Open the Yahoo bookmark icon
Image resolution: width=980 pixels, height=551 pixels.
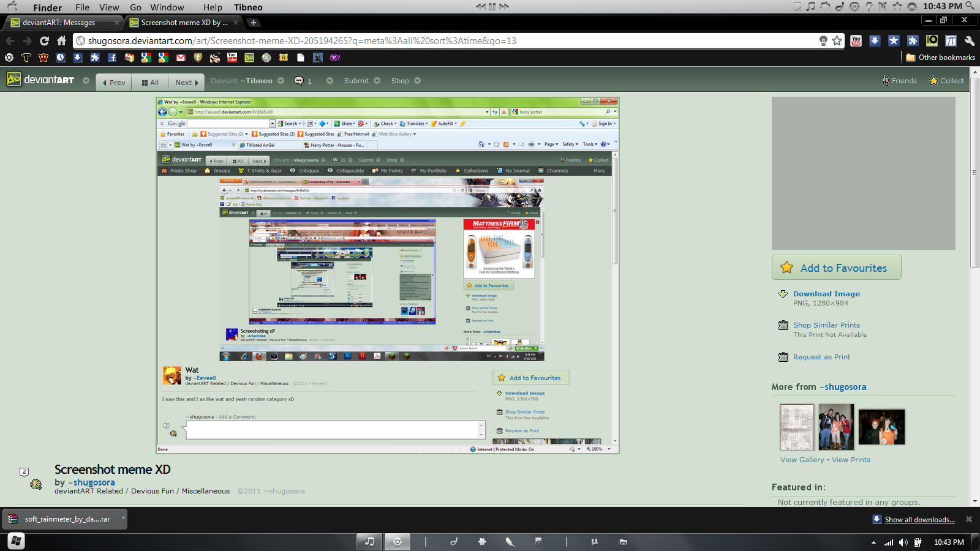coord(335,58)
